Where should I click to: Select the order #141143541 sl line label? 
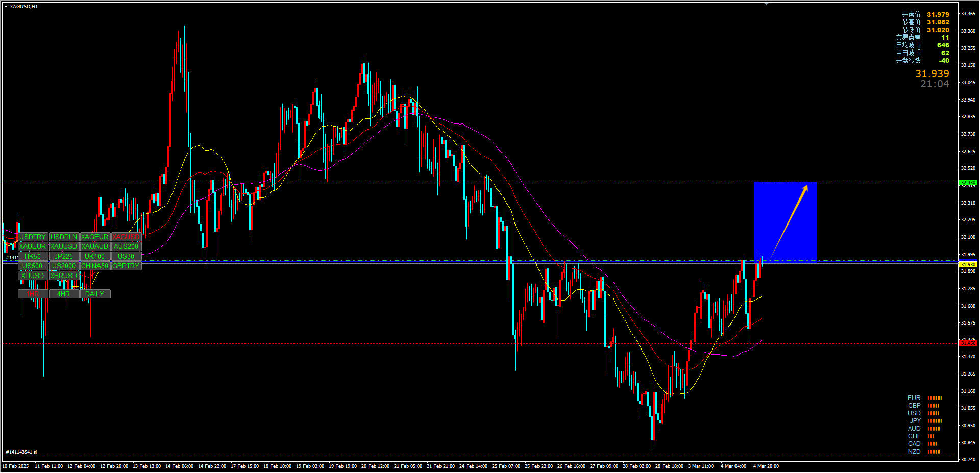(21, 452)
